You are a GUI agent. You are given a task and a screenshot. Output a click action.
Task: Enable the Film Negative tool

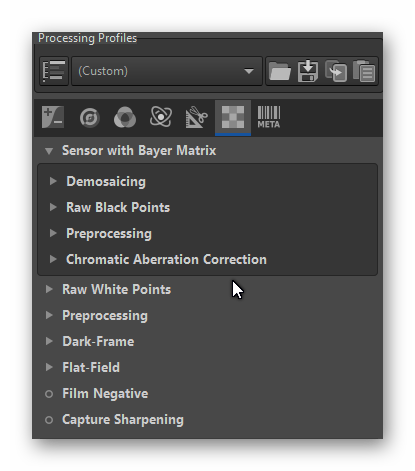pyautogui.click(x=49, y=394)
